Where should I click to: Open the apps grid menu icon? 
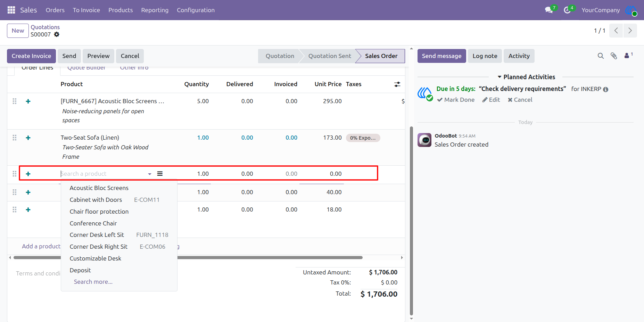[x=11, y=10]
